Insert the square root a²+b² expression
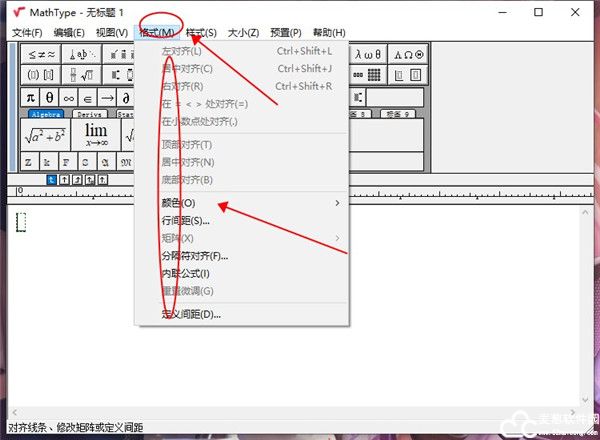600x440 pixels. pos(45,135)
